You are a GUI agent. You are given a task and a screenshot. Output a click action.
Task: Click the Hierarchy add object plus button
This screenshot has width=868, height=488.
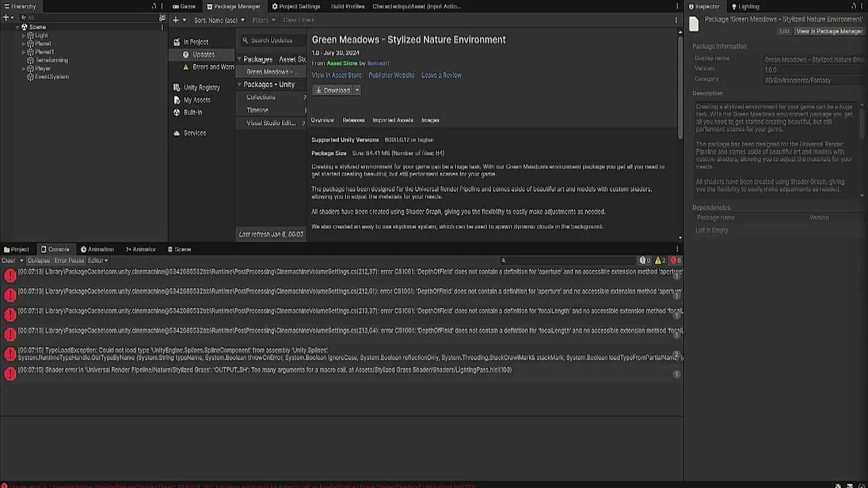tap(5, 18)
